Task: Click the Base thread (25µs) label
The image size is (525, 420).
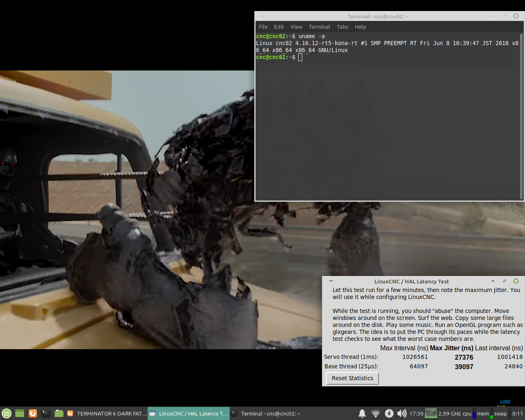Action: pos(351,366)
